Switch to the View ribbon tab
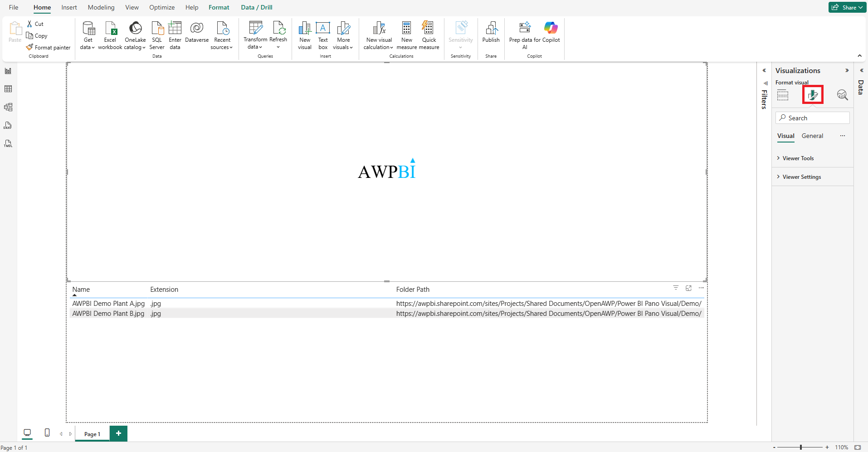 pos(132,7)
